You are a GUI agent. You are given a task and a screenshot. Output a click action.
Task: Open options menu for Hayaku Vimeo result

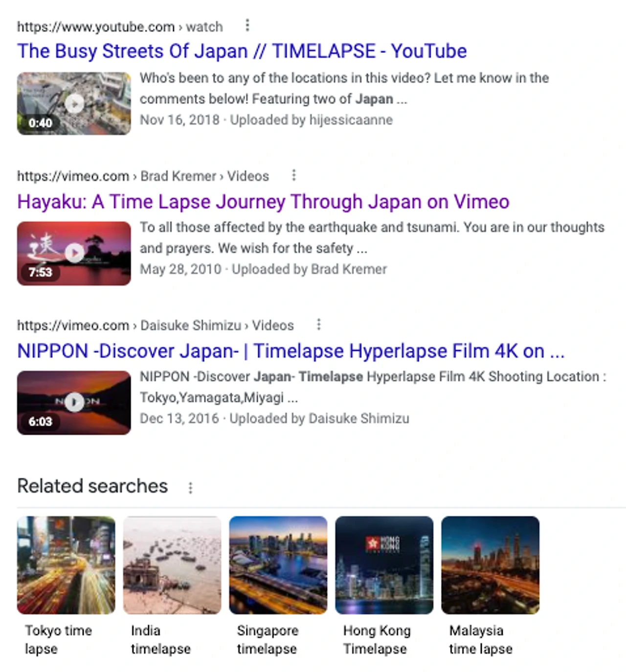coord(294,175)
